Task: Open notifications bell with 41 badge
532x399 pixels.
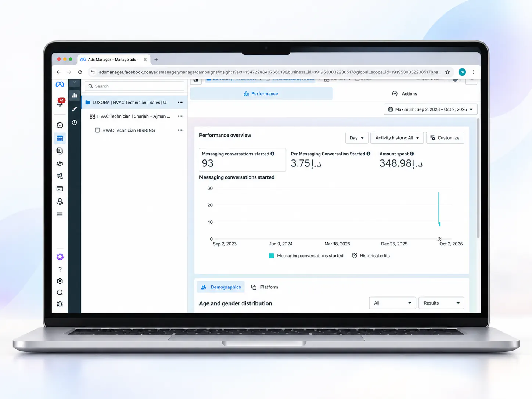Action: pyautogui.click(x=60, y=103)
